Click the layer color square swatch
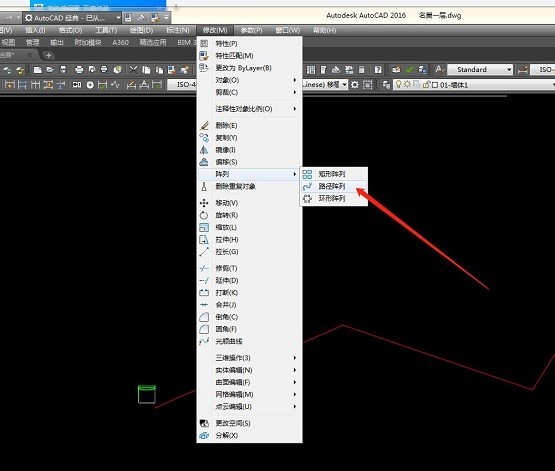 tap(435, 85)
